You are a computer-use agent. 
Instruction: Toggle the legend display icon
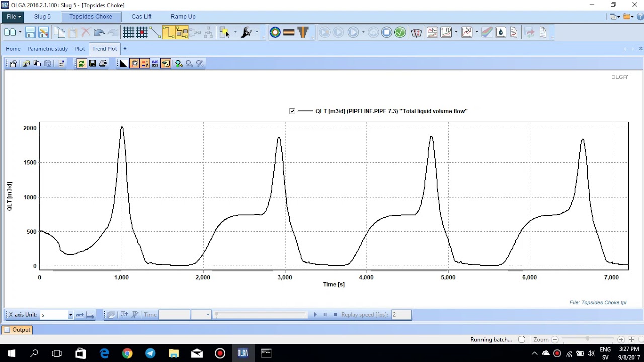pos(134,64)
